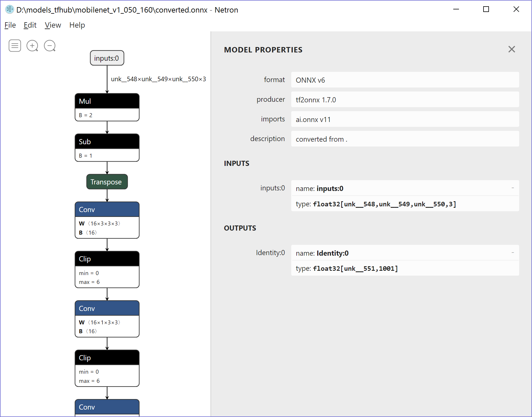Viewport: 532px width, 417px height.
Task: Click the inputs:0 node at the top
Action: [107, 58]
